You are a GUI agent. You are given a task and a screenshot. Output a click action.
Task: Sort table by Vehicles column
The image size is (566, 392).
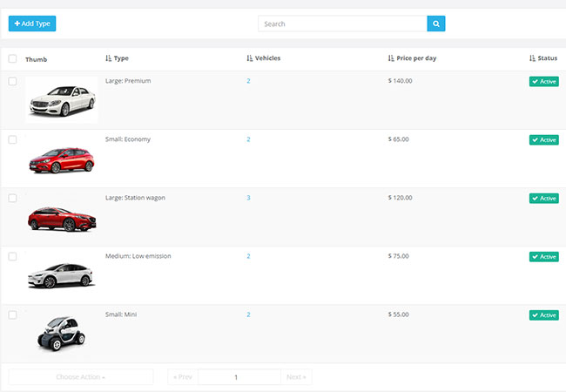(264, 58)
